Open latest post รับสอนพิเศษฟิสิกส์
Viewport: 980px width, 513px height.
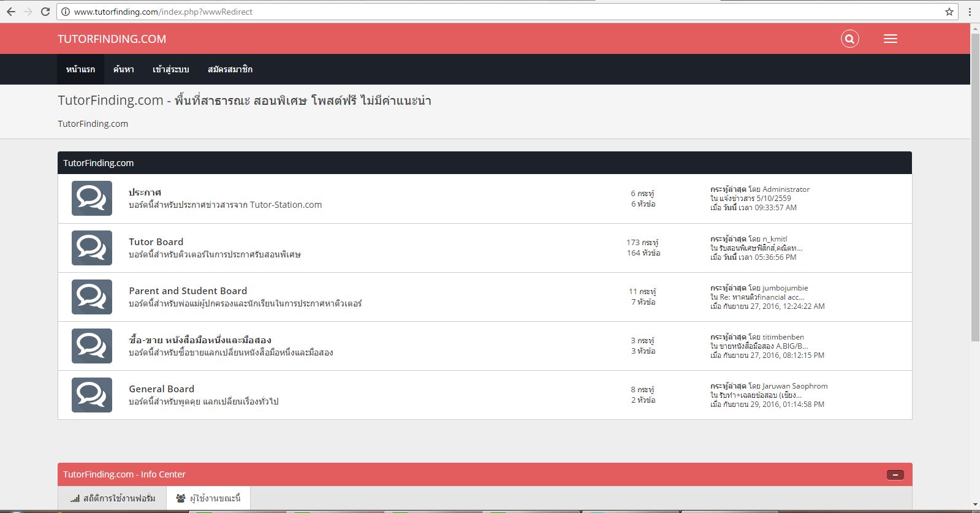[761, 248]
